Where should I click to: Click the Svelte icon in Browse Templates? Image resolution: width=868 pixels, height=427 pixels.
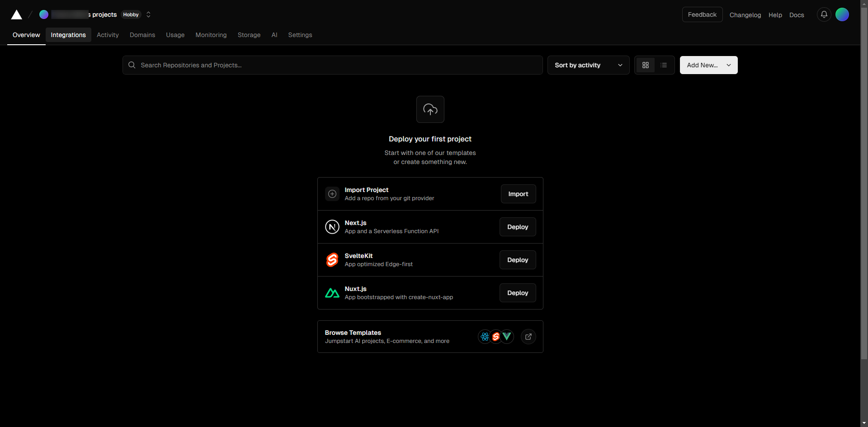(x=496, y=337)
